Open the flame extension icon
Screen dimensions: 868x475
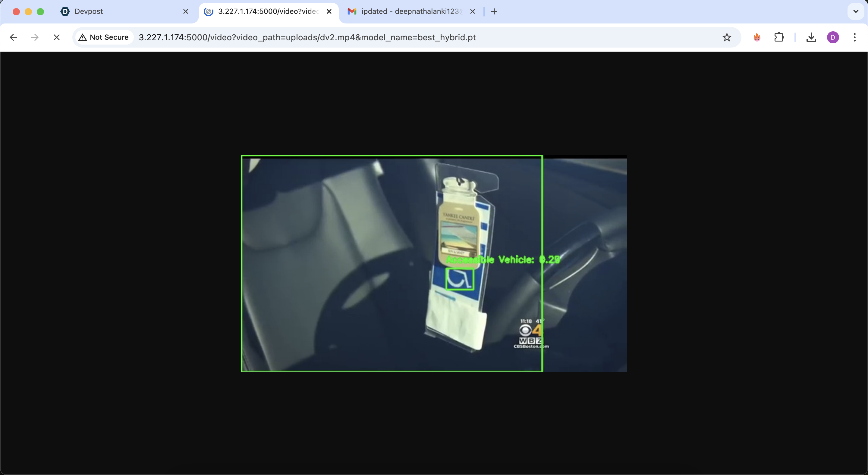click(x=757, y=37)
